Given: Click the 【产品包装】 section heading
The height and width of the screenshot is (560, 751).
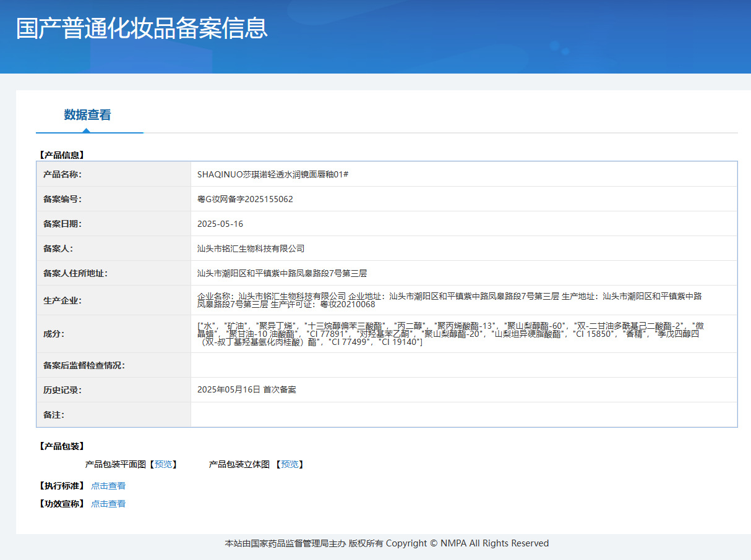Looking at the screenshot, I should pos(61,446).
